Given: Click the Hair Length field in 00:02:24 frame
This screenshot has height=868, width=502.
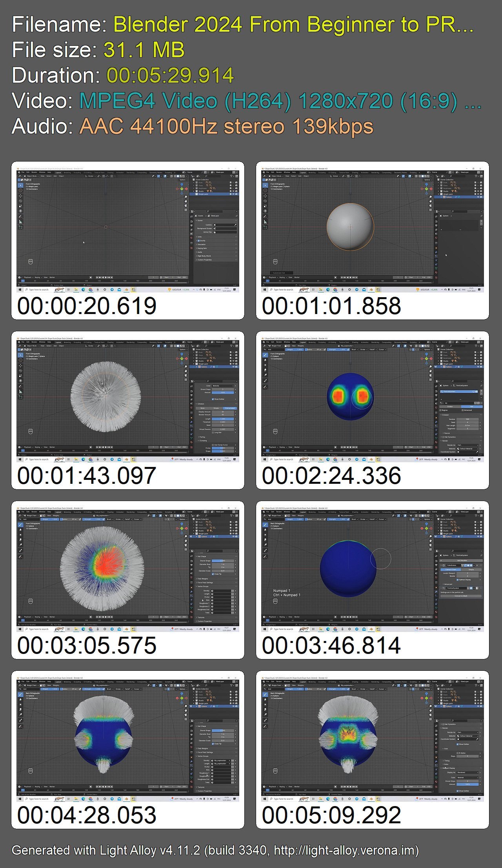Looking at the screenshot, I should 467,425.
